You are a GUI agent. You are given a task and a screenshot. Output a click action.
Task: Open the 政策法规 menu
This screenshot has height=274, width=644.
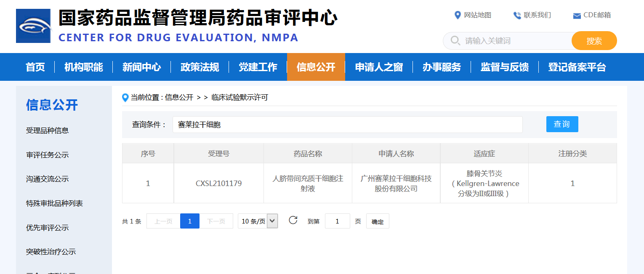pos(200,67)
